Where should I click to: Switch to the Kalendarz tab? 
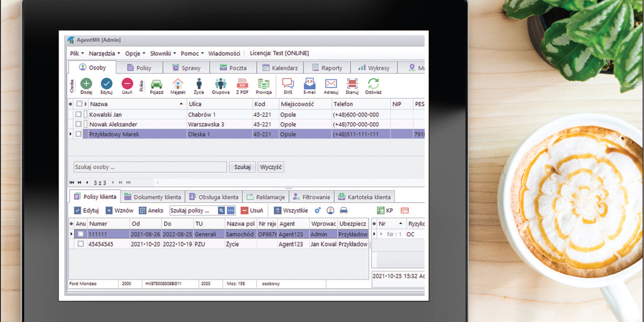tap(280, 68)
